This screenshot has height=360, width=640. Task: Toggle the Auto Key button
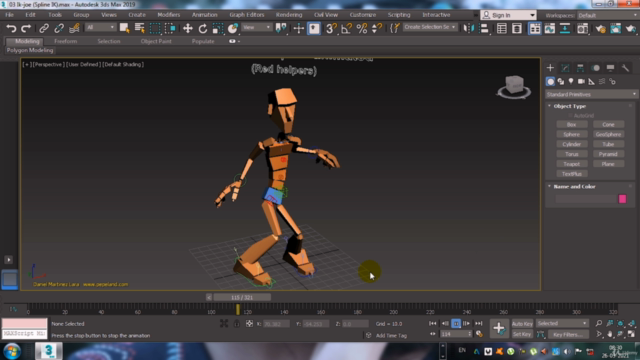point(522,324)
